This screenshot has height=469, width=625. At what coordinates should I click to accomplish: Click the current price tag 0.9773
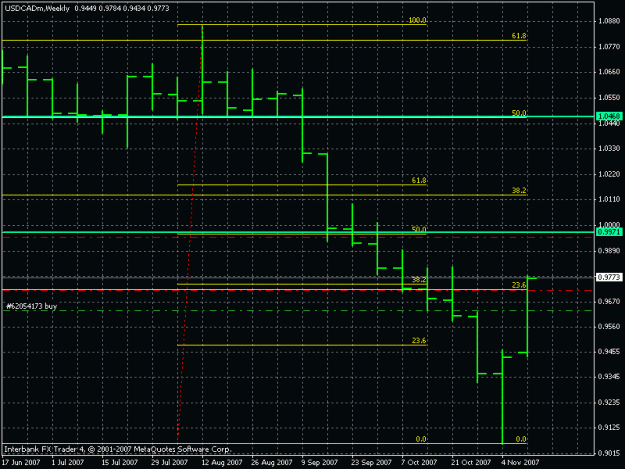coord(609,277)
